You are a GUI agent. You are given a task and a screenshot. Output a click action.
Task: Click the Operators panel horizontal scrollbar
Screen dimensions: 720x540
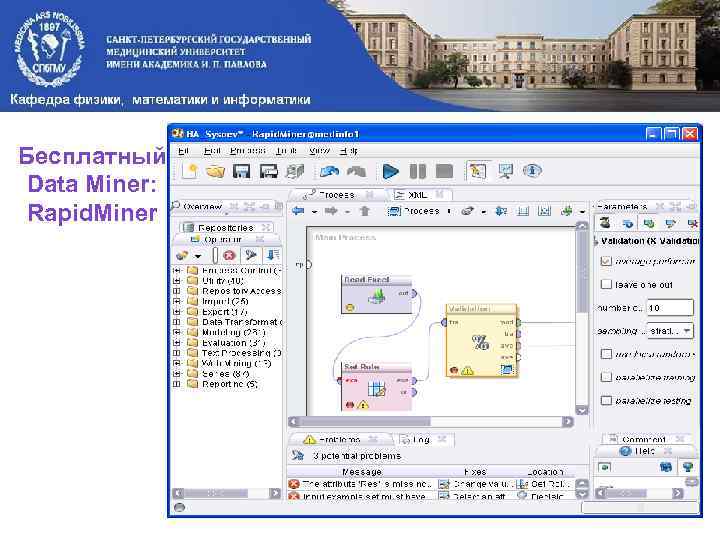pyautogui.click(x=226, y=493)
